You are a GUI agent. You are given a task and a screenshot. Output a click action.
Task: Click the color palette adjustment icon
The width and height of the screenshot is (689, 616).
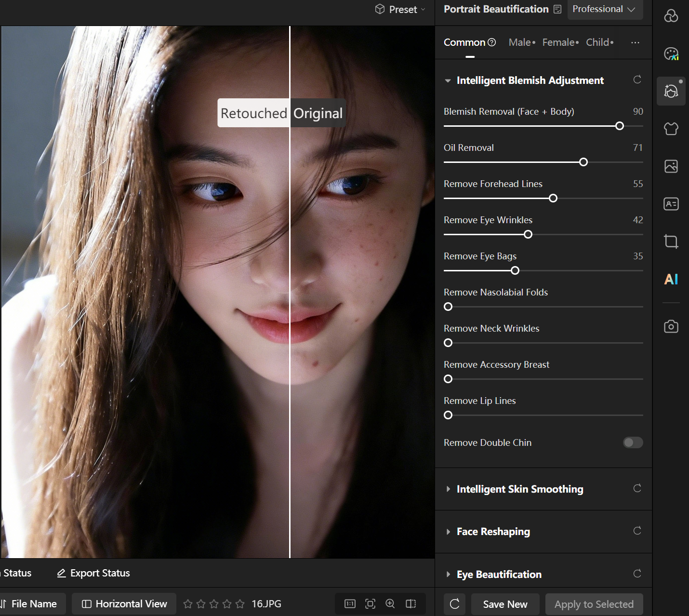(671, 54)
